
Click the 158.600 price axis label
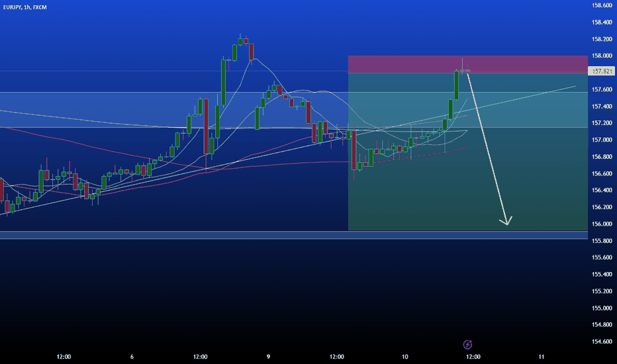(x=602, y=5)
